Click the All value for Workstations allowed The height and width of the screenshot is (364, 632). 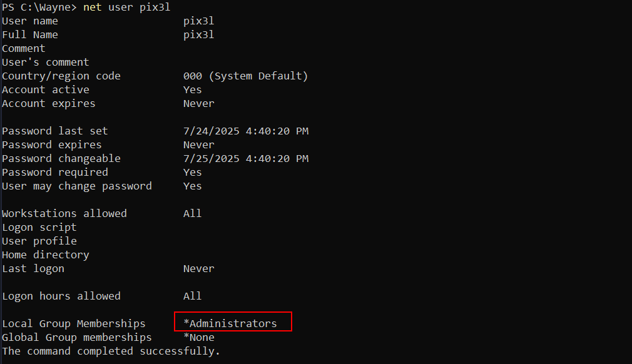[192, 213]
